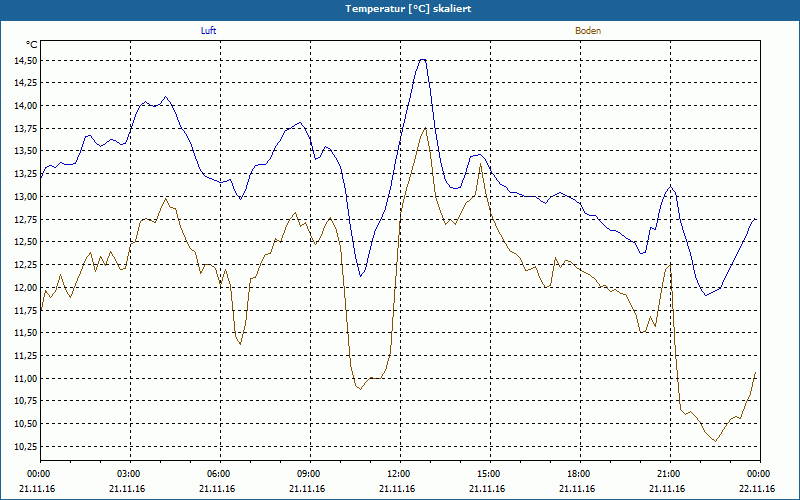Click the 21.11.16 date under 06:00
This screenshot has height=500, width=800.
[217, 489]
